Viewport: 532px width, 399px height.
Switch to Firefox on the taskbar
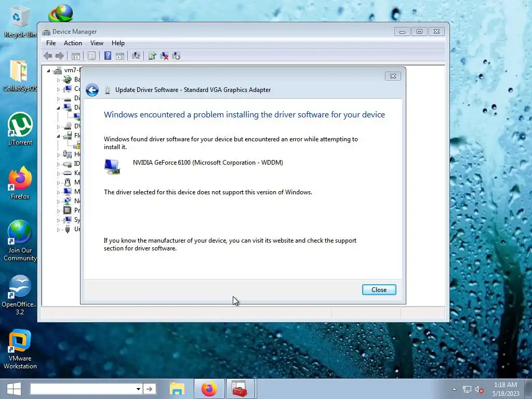coord(209,389)
